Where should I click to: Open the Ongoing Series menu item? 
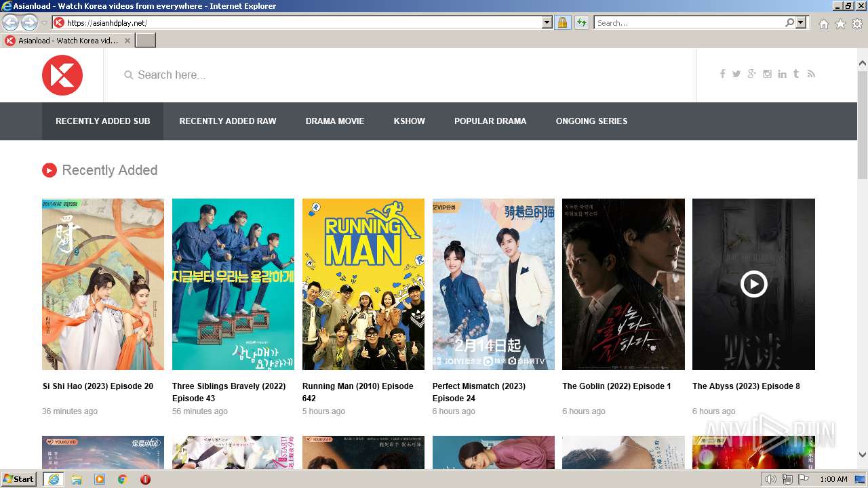point(592,121)
